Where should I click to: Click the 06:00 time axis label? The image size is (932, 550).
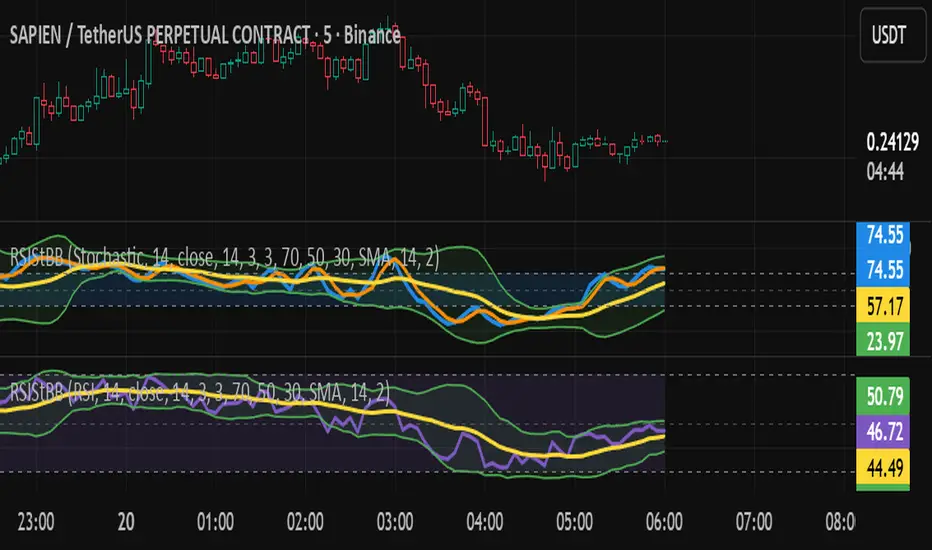[x=664, y=521]
